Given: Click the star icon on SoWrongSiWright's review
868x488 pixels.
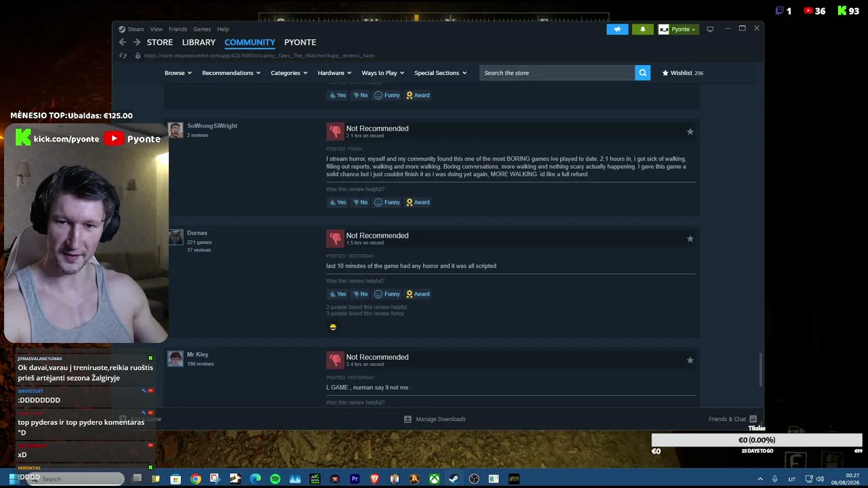Looking at the screenshot, I should 690,131.
